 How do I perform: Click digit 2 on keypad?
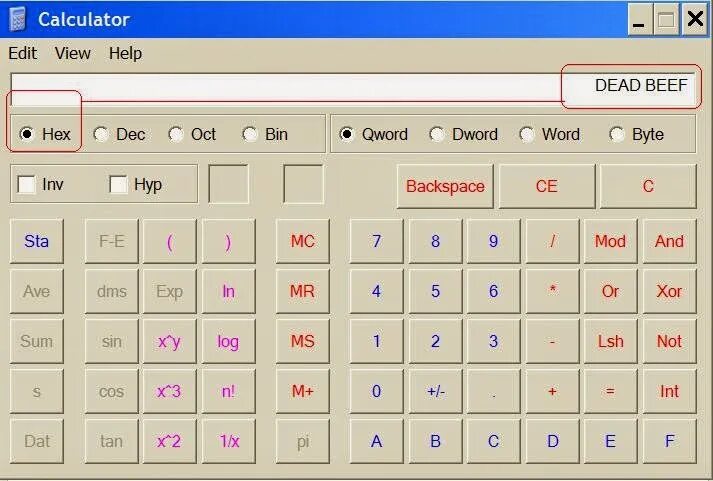[435, 341]
